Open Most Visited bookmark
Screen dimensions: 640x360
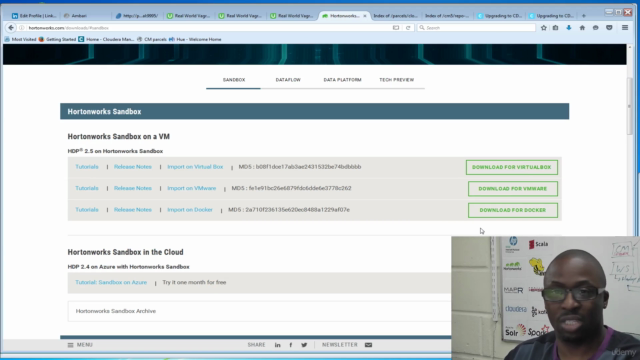20,39
